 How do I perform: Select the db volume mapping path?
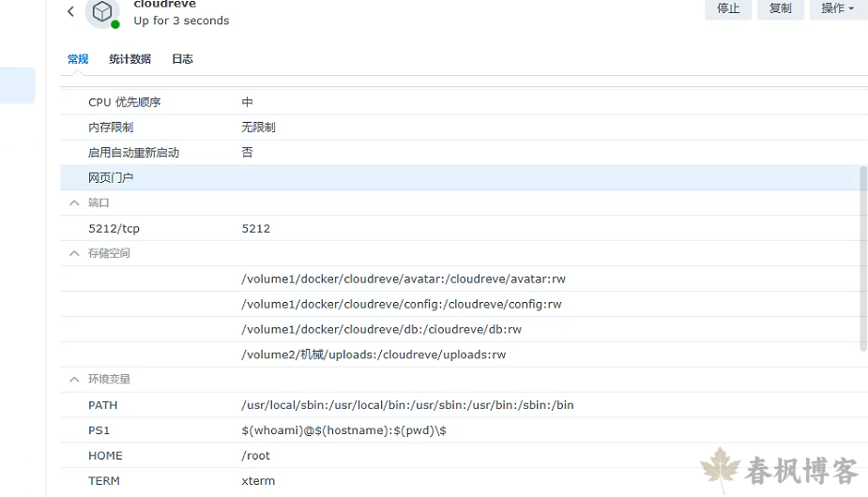[x=381, y=330]
